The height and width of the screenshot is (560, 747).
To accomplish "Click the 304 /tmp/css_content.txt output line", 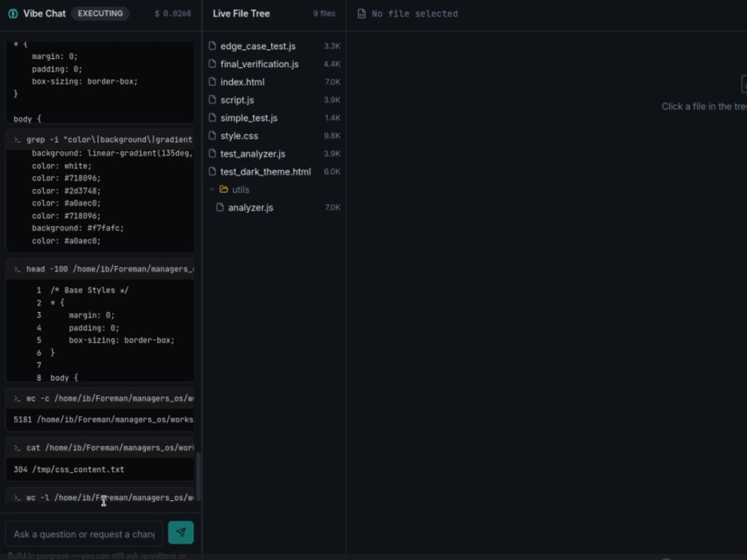I will point(69,470).
